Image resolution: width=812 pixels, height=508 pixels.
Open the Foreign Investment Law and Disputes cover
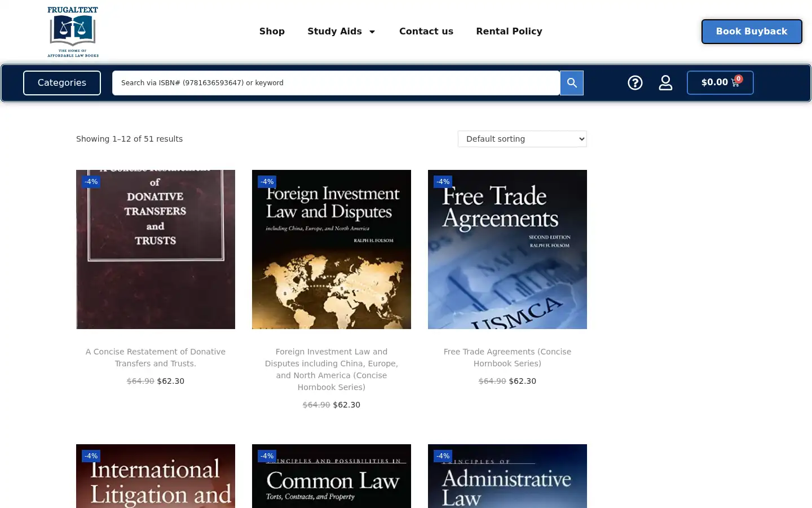(332, 249)
